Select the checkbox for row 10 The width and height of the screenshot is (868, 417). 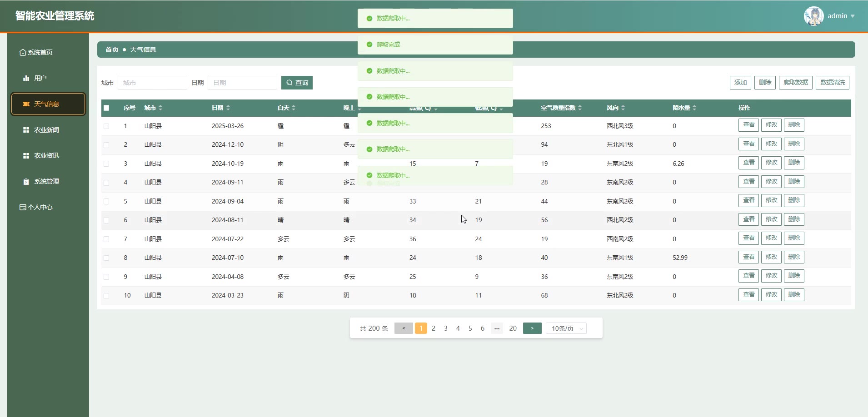tap(106, 296)
